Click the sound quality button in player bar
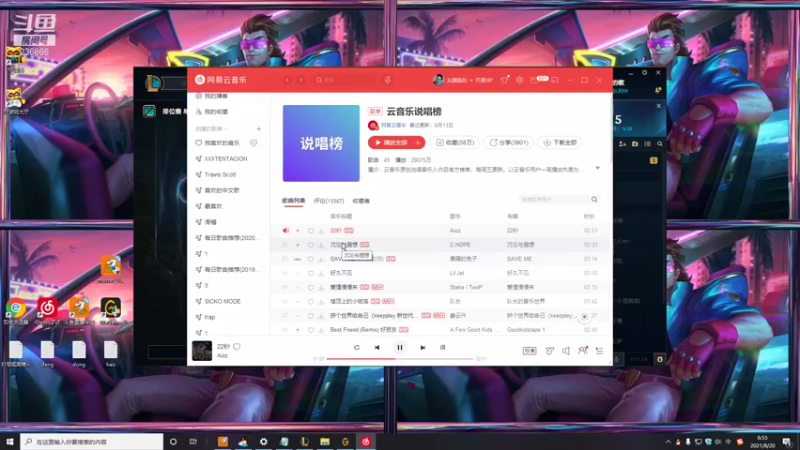 [530, 351]
